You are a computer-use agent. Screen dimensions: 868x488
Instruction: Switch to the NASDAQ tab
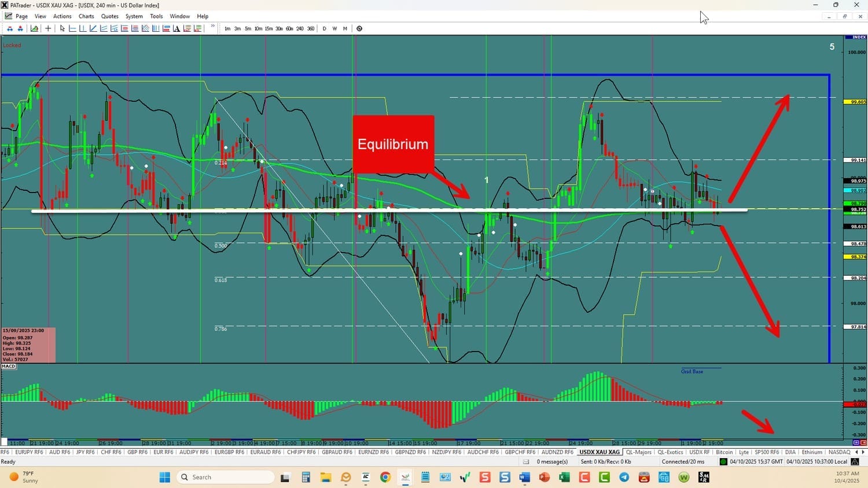839,452
